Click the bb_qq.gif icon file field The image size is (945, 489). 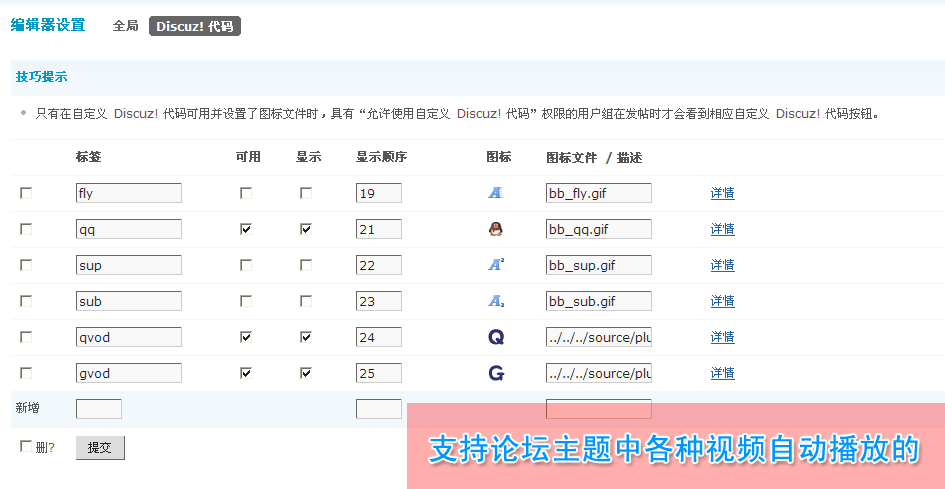click(x=598, y=229)
